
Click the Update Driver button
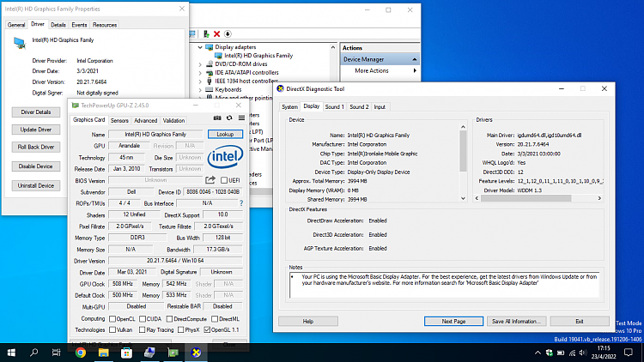pyautogui.click(x=36, y=130)
